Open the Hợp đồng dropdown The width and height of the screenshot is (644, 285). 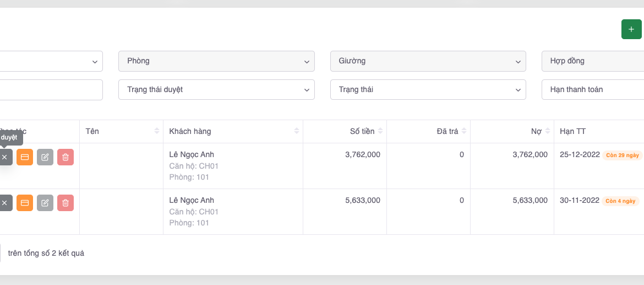[593, 61]
